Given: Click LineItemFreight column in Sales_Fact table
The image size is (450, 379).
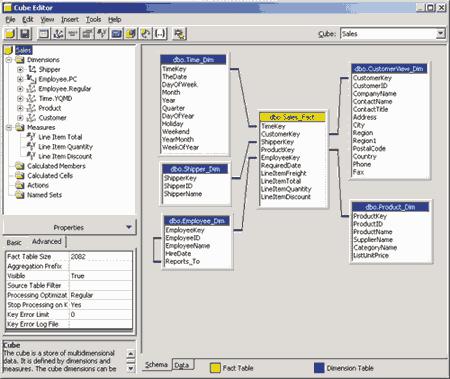Looking at the screenshot, I should click(284, 173).
